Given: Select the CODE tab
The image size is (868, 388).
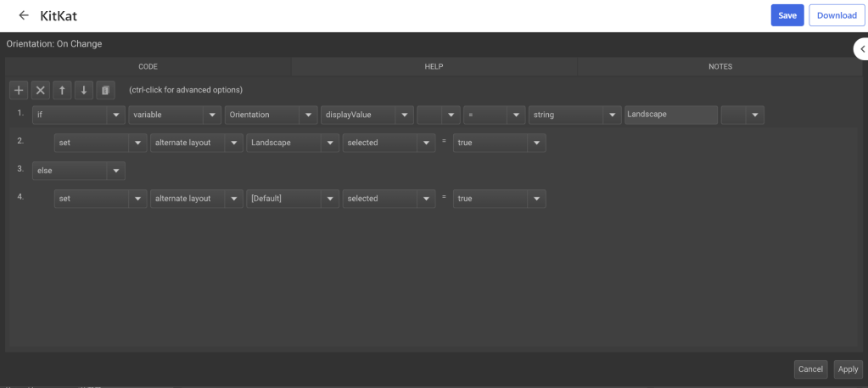Looking at the screenshot, I should pos(148,66).
